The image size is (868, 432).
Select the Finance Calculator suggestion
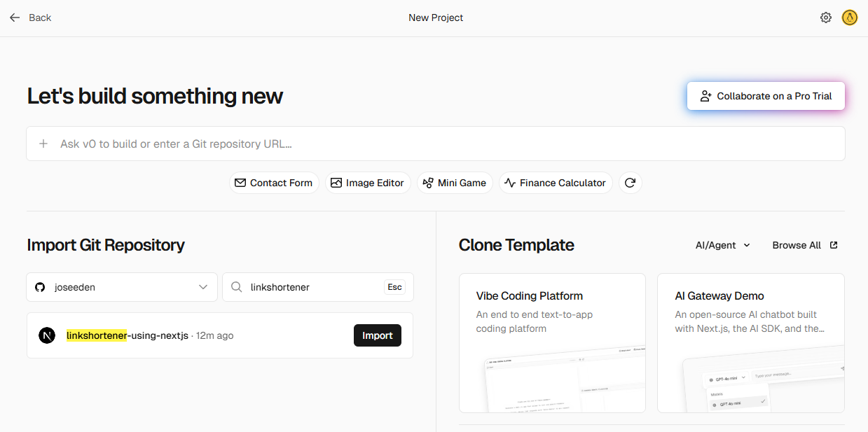point(556,183)
